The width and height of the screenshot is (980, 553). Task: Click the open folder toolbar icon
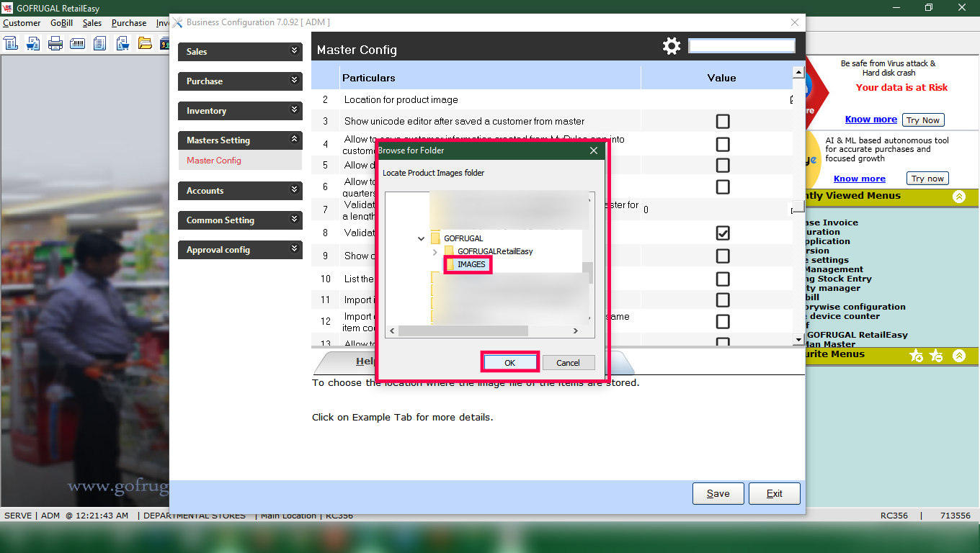[x=145, y=43]
